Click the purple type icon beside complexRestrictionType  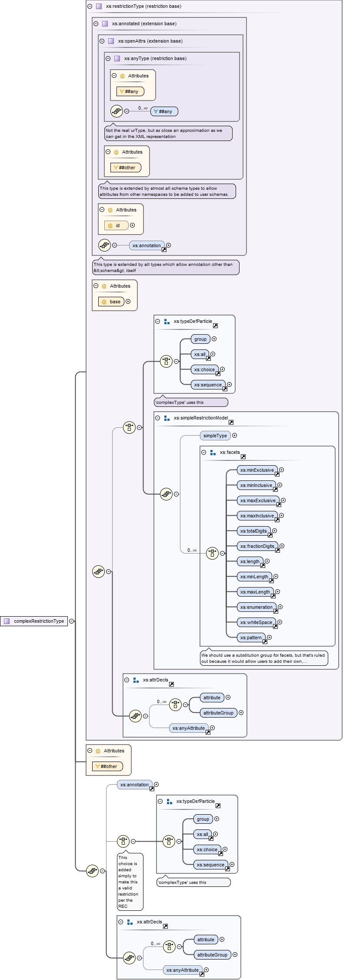7,621
